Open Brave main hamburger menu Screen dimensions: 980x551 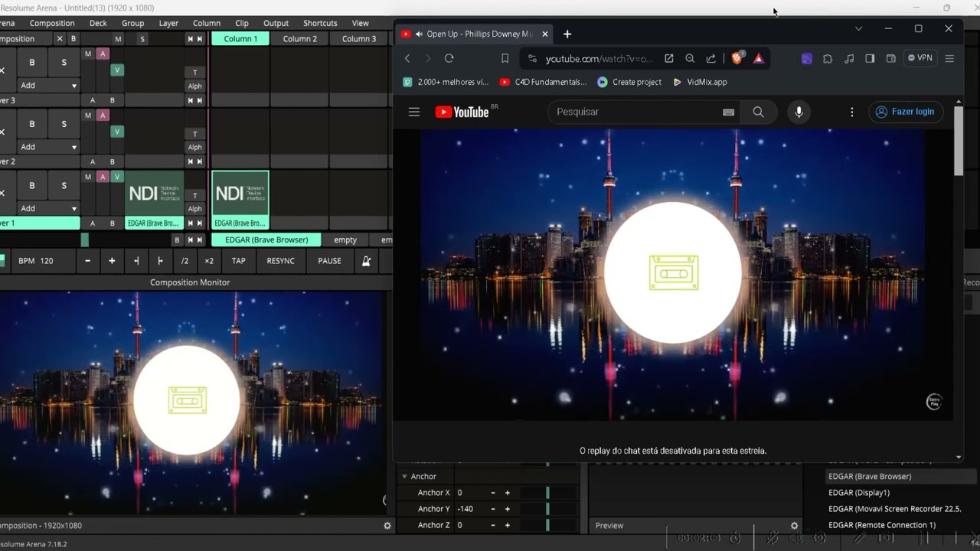pyautogui.click(x=949, y=58)
